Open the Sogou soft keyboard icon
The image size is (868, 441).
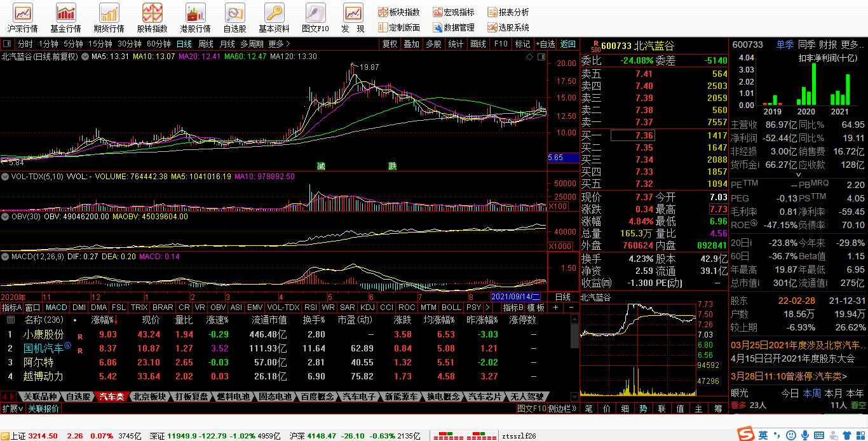820,435
